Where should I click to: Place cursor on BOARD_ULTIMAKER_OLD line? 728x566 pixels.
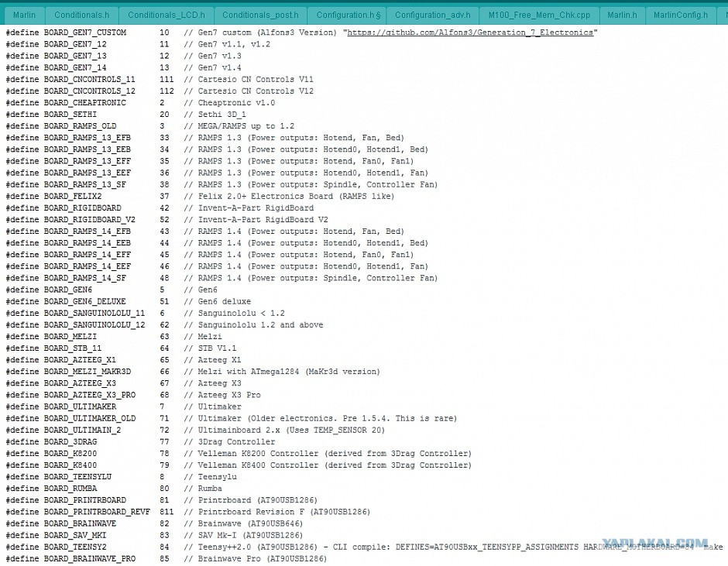[x=232, y=418]
